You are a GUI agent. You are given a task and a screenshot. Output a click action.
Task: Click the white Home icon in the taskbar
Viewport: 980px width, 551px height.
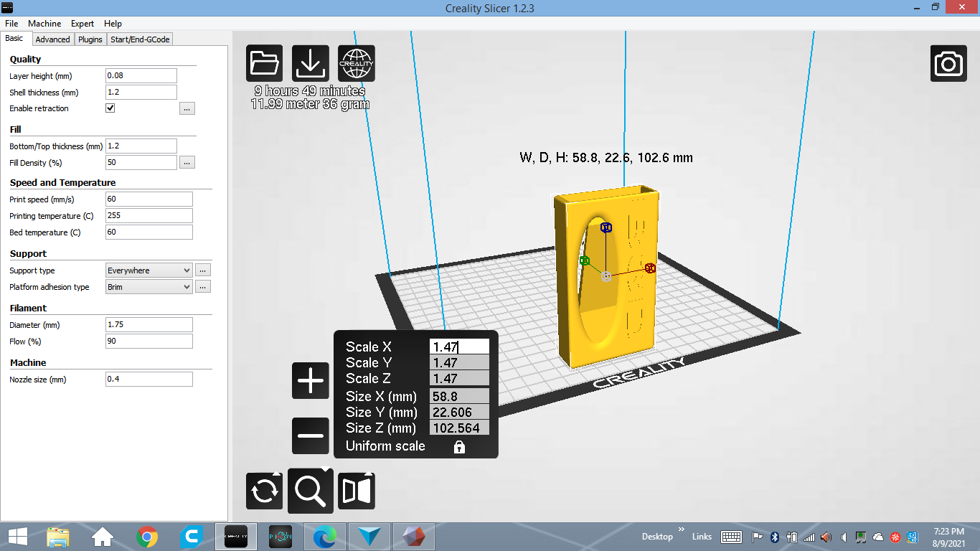pos(103,536)
